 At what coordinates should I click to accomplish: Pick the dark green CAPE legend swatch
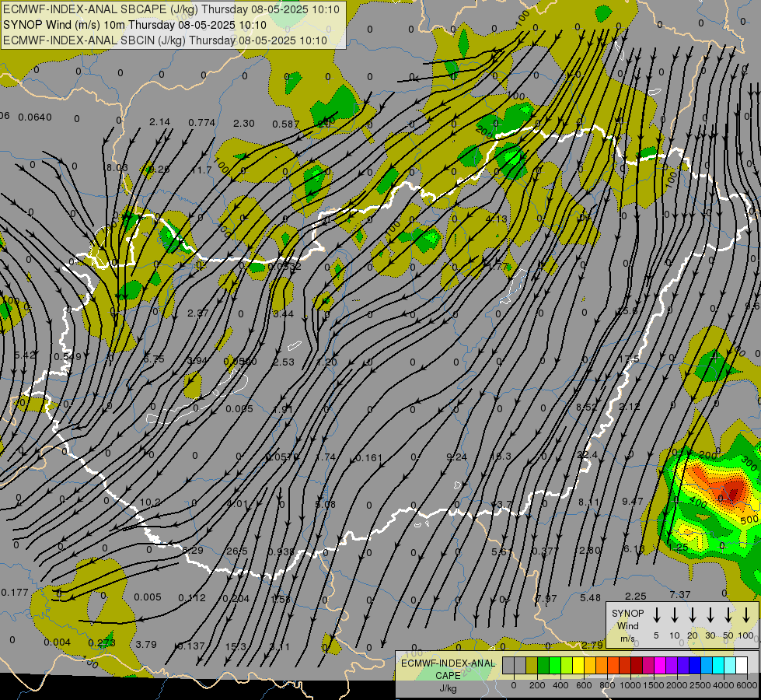pyautogui.click(x=543, y=666)
